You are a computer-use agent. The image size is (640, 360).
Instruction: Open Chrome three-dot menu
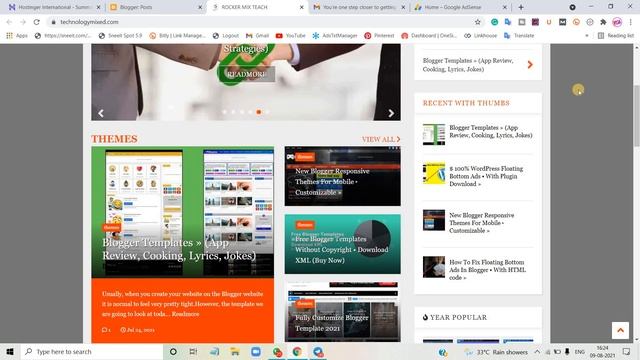click(x=631, y=22)
